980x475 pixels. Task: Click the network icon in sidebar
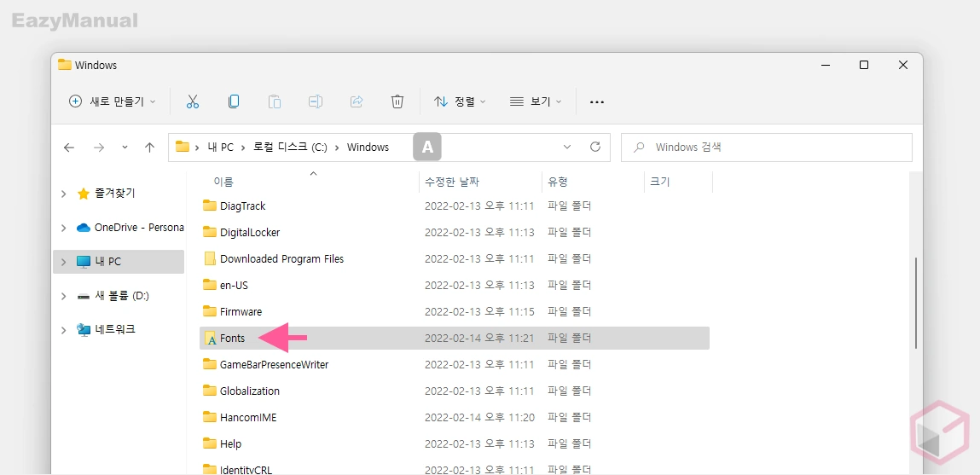[83, 329]
